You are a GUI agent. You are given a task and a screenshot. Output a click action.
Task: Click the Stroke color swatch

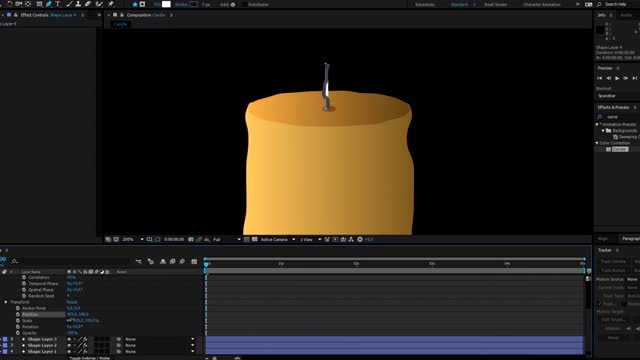tap(194, 4)
